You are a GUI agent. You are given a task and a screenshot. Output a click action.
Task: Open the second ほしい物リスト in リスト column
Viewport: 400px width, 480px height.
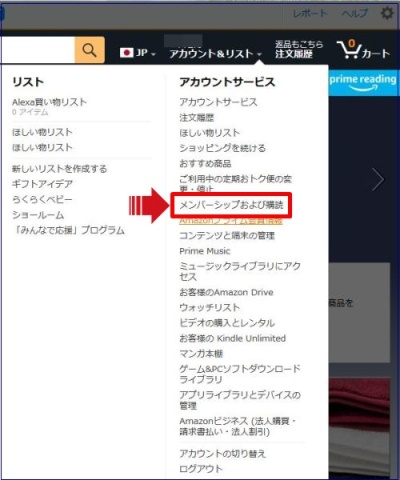(x=42, y=147)
